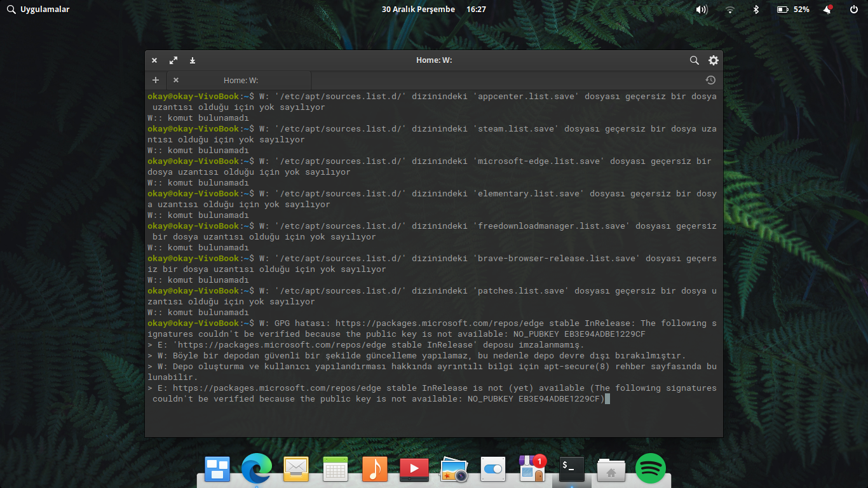
Task: Click 'freedownloadmanager.list.save' in the terminal output
Action: (x=552, y=226)
